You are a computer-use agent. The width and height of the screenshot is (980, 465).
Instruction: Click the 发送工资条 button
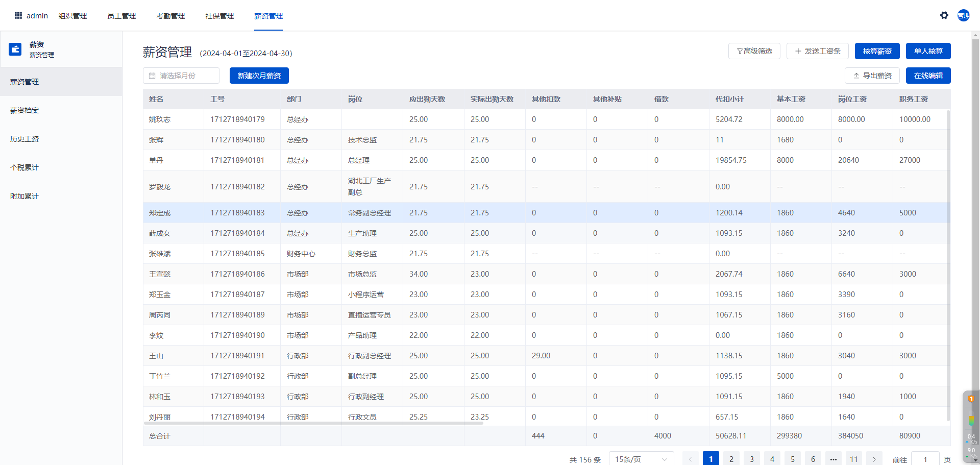pos(817,51)
